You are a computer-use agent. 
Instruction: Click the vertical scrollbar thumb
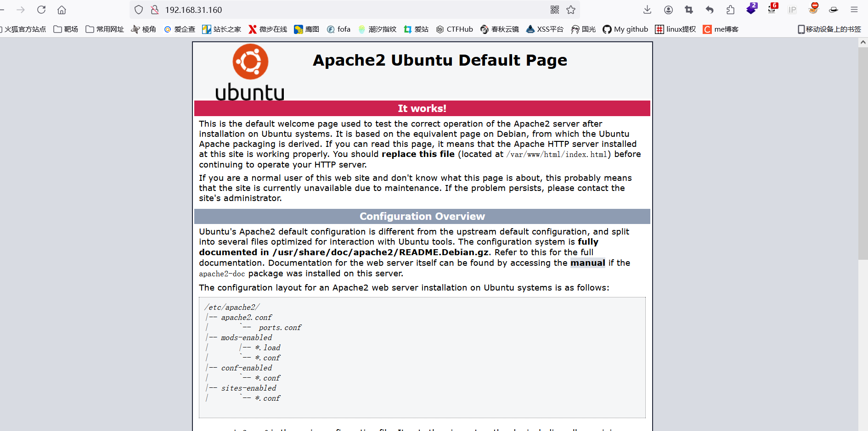click(x=863, y=154)
